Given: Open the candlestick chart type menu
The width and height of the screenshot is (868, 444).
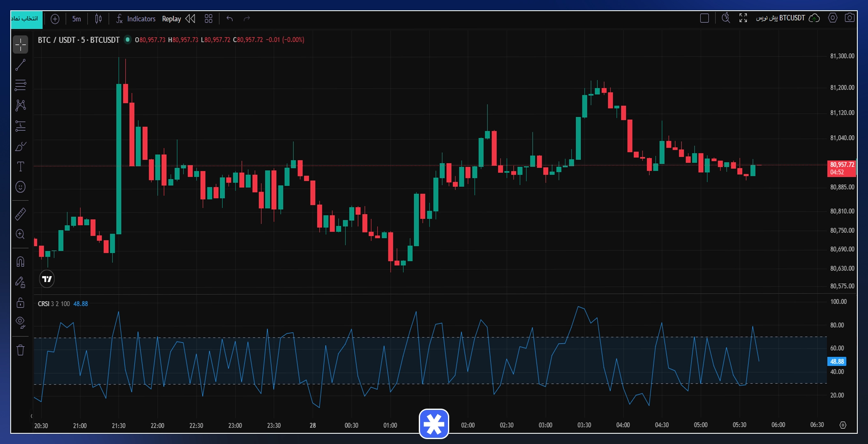Looking at the screenshot, I should tap(98, 19).
